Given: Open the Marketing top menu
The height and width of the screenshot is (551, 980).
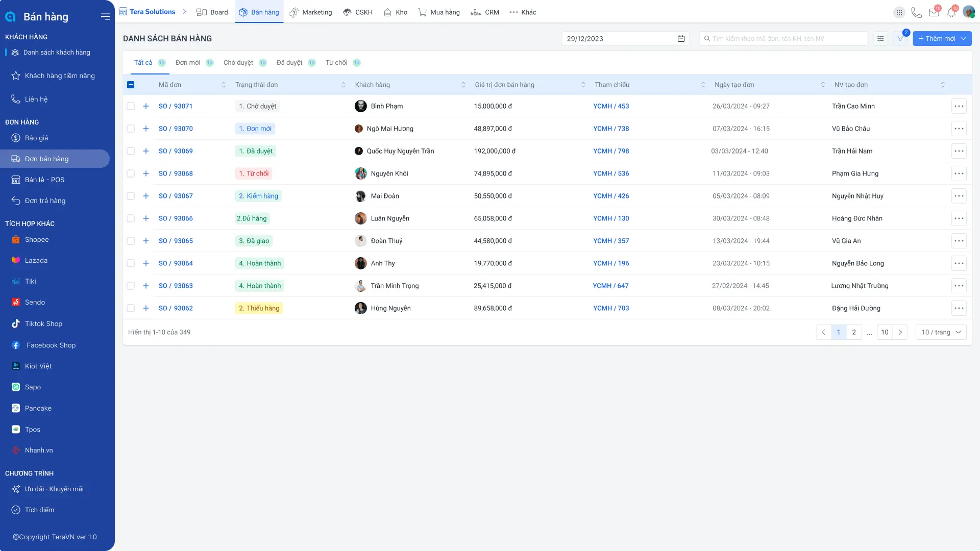Looking at the screenshot, I should (x=310, y=12).
